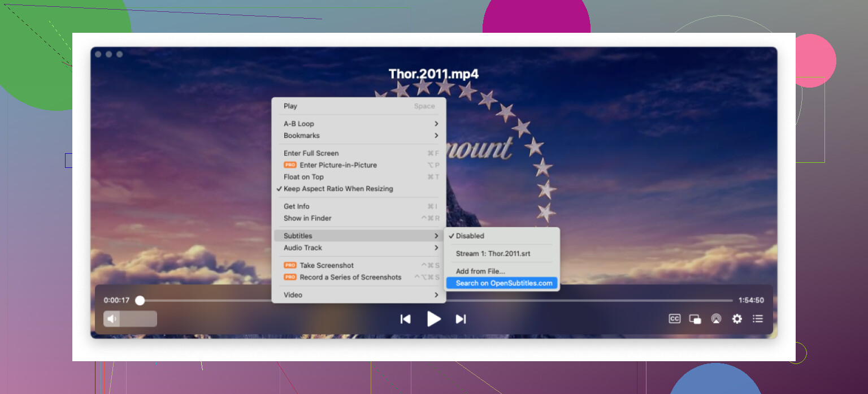This screenshot has height=394, width=868.
Task: Choose Record a Series of Screenshots
Action: pyautogui.click(x=359, y=277)
